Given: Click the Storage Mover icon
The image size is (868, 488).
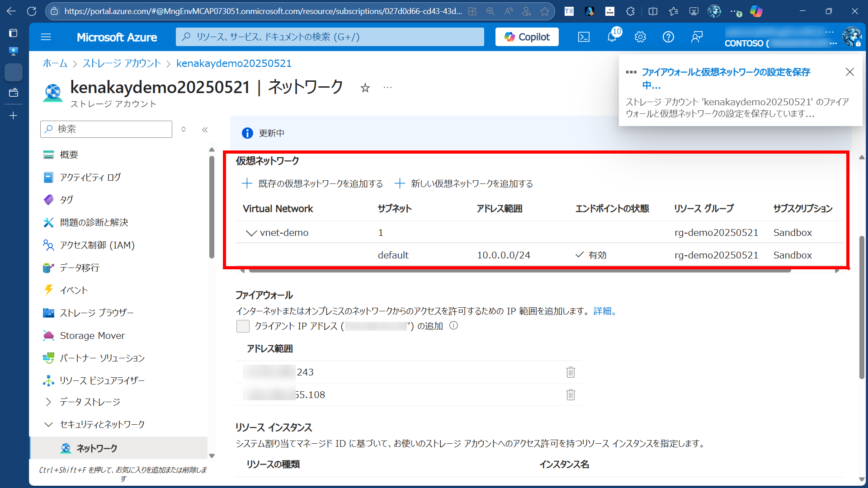Looking at the screenshot, I should 48,335.
